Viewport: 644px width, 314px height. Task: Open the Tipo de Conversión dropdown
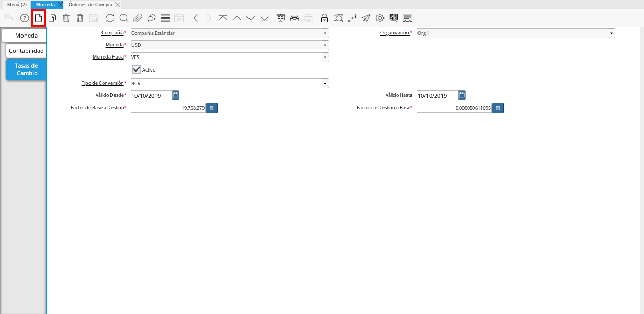[325, 84]
